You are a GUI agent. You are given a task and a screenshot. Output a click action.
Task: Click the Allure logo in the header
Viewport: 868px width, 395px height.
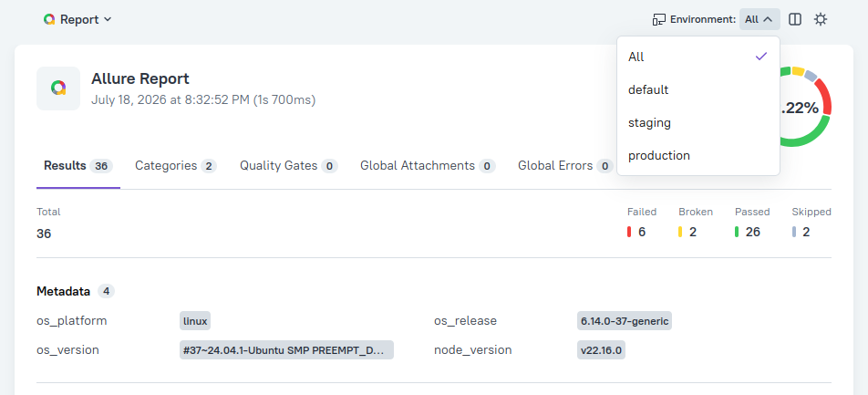[49, 19]
